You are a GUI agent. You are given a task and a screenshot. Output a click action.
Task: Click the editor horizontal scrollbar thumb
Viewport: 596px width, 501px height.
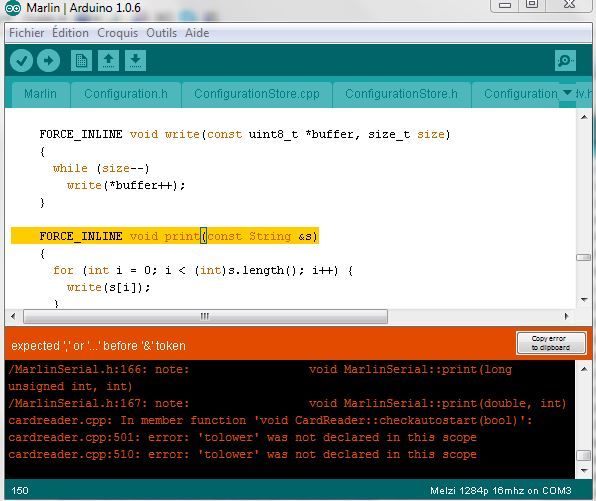[205, 316]
